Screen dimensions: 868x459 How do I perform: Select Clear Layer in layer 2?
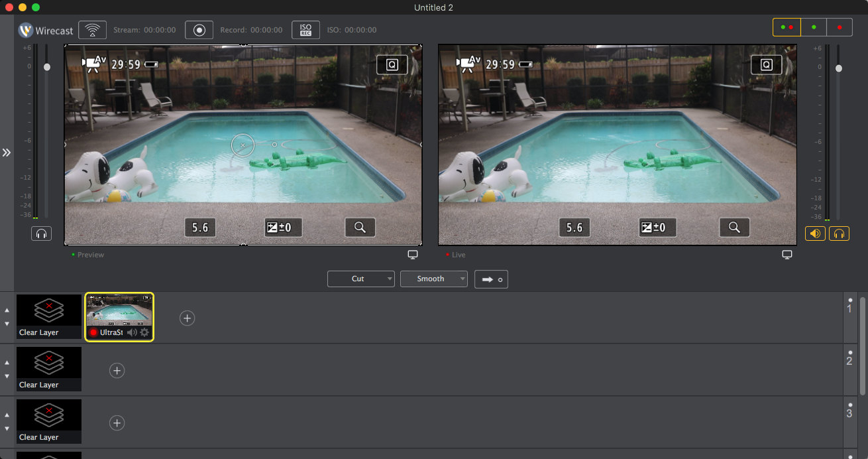tap(49, 369)
